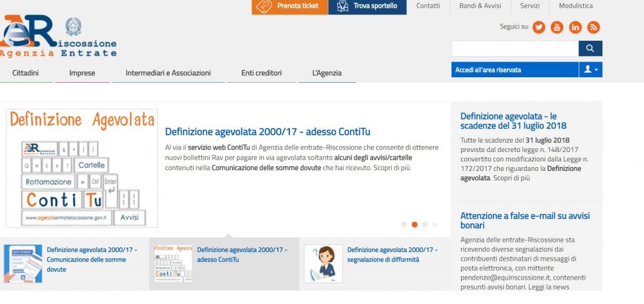Open small adesso ContiTu carousel link
644x304 pixels.
(x=242, y=255)
